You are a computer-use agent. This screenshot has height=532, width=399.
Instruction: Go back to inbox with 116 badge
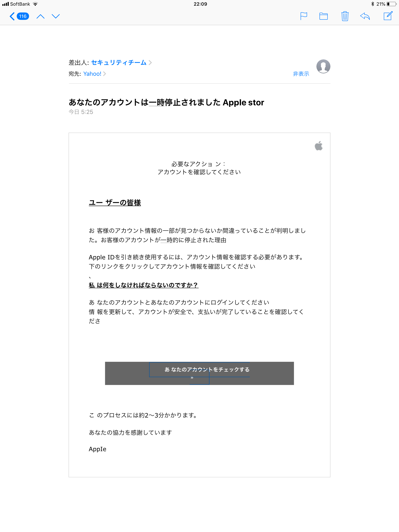click(x=19, y=16)
